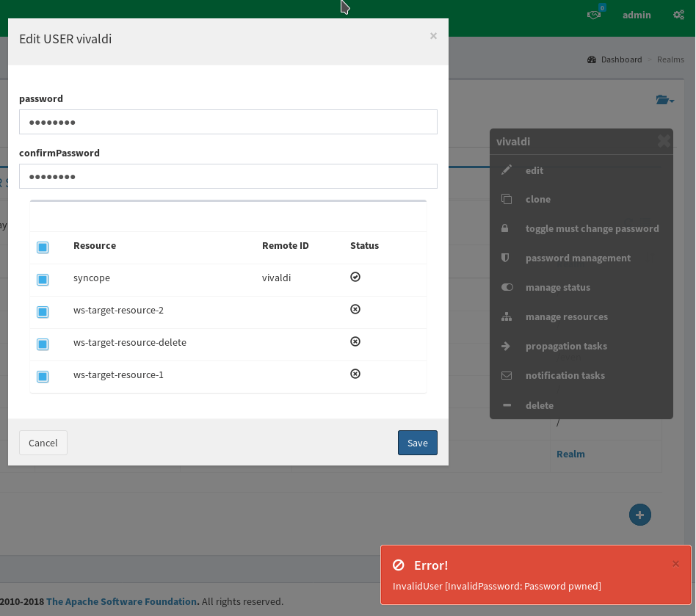Click ws-target-resource-1 status X icon

click(x=355, y=374)
